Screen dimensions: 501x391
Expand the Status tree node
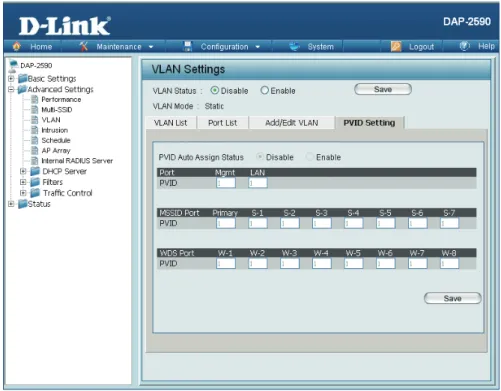(11, 204)
